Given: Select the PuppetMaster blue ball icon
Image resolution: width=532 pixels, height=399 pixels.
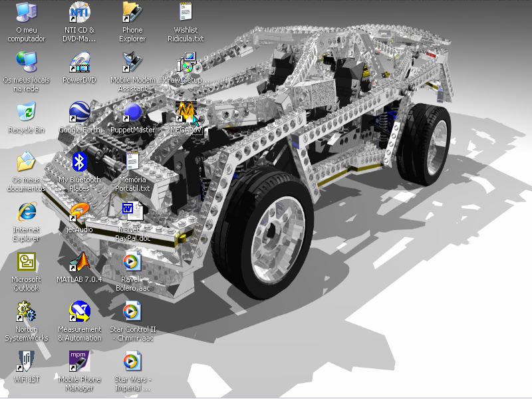Looking at the screenshot, I should [132, 112].
